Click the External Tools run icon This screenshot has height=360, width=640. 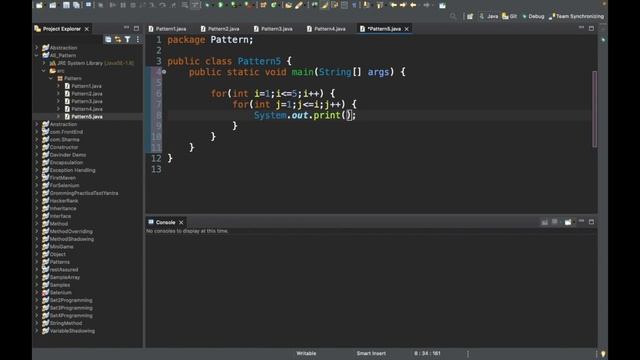pyautogui.click(x=247, y=5)
